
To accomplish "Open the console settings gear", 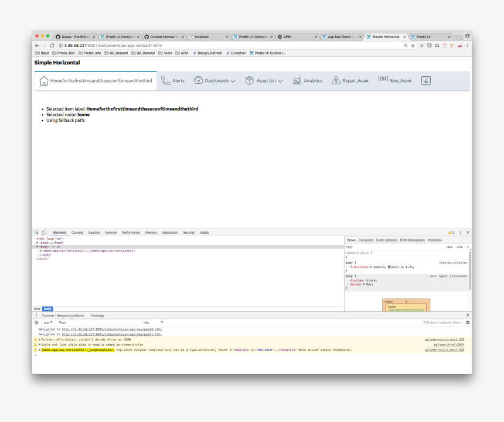I will 467,322.
